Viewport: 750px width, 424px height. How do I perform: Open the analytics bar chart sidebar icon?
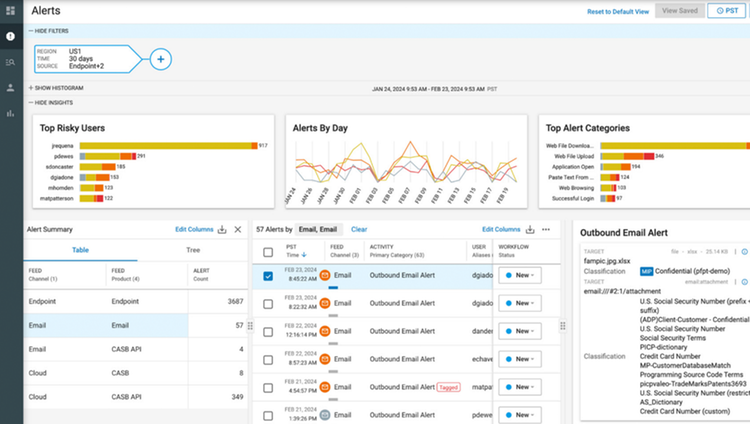coord(11,113)
